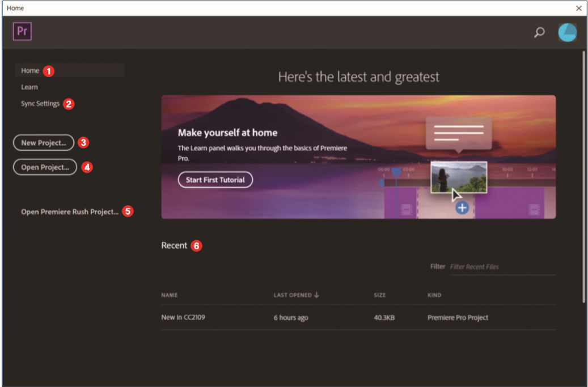Click the vertical scrollbar on the right edge
The width and height of the screenshot is (588, 387).
point(583,176)
